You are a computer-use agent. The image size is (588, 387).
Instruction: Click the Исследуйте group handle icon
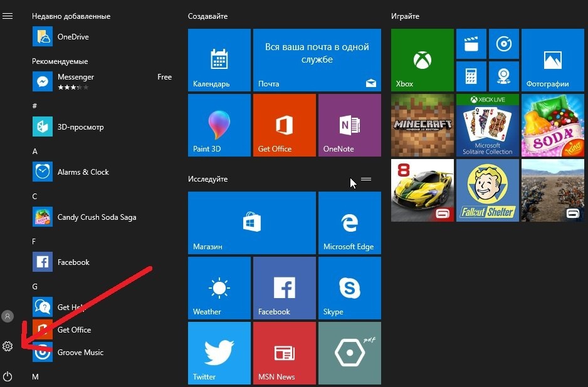pyautogui.click(x=366, y=179)
